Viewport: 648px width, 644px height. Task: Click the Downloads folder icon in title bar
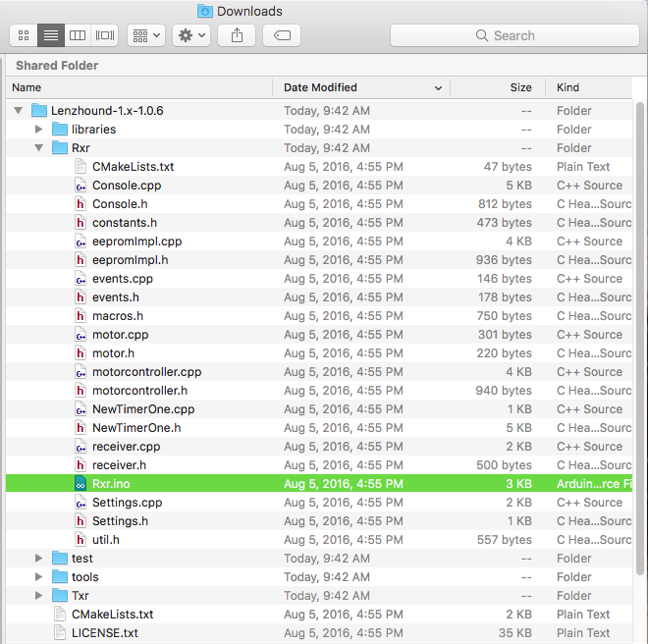[x=204, y=11]
